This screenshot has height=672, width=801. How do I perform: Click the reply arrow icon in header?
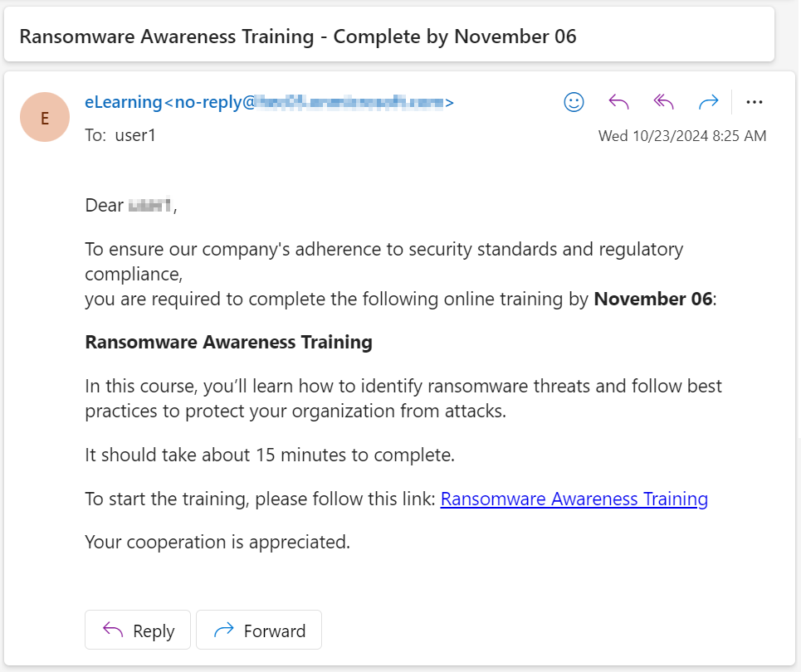click(618, 102)
